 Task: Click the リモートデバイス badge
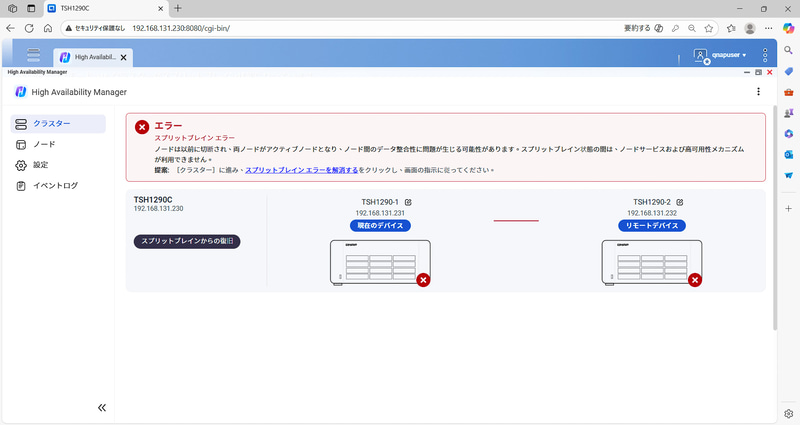pos(652,226)
